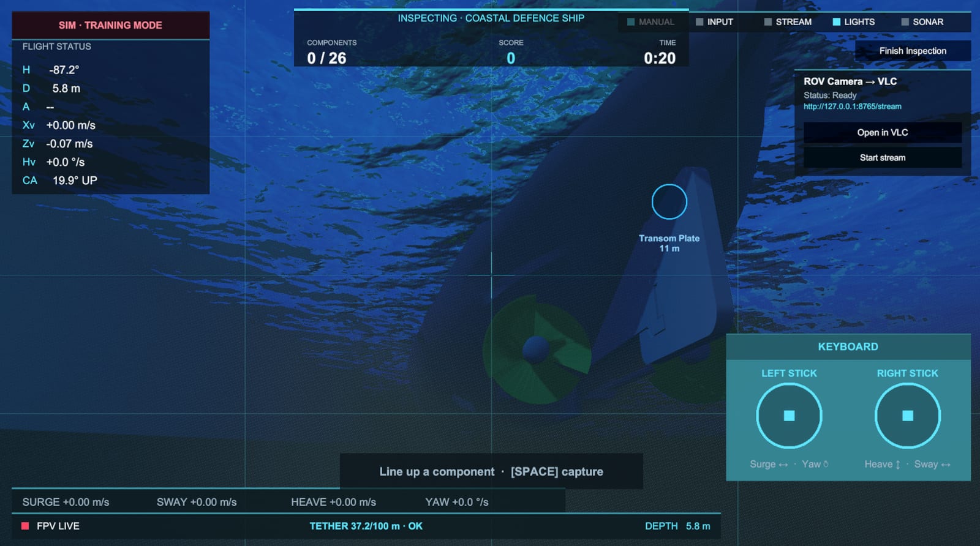Click the right stick joystick
980x546 pixels.
pos(908,416)
